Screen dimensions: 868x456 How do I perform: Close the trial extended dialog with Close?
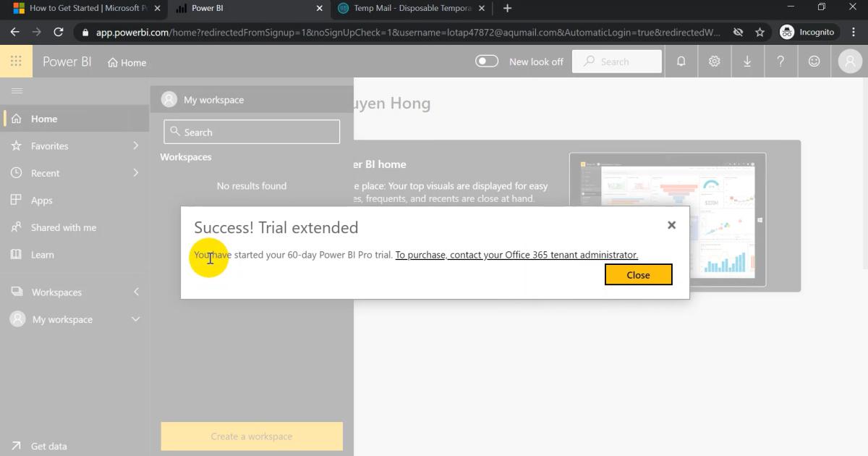click(x=638, y=274)
